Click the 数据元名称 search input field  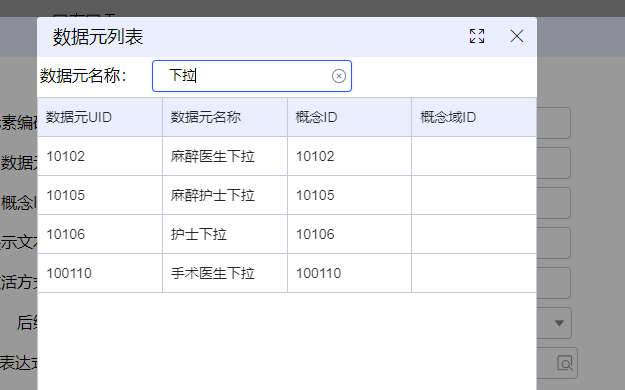coord(252,76)
